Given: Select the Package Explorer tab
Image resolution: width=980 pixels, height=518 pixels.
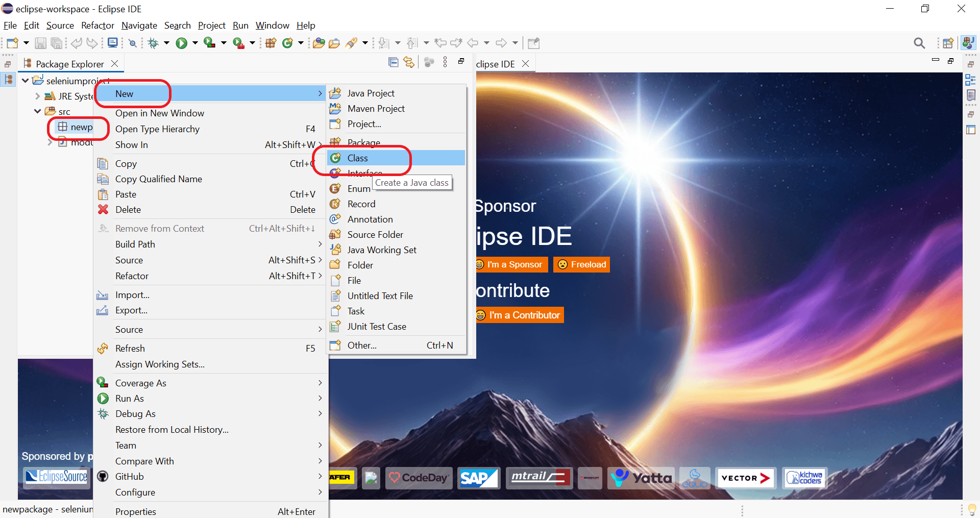Looking at the screenshot, I should coord(70,64).
